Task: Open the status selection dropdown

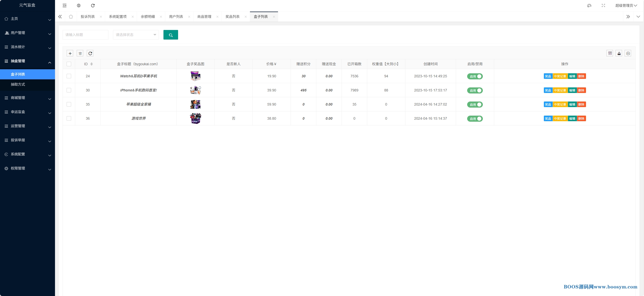Action: coord(136,35)
